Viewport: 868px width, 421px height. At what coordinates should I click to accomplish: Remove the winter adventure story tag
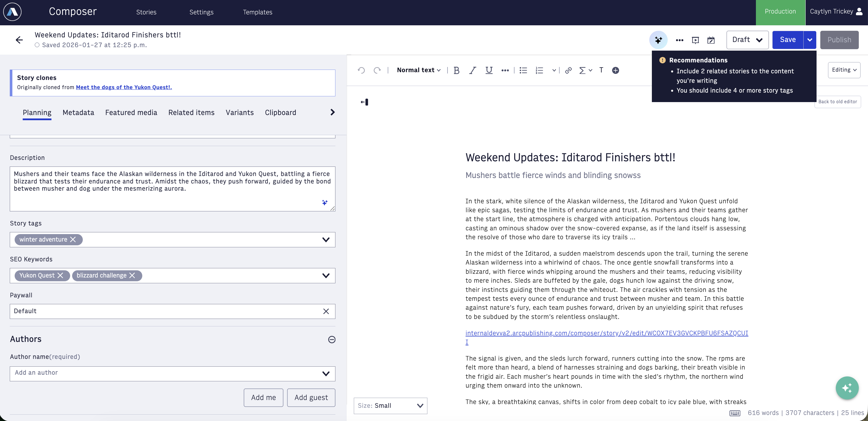(x=73, y=239)
